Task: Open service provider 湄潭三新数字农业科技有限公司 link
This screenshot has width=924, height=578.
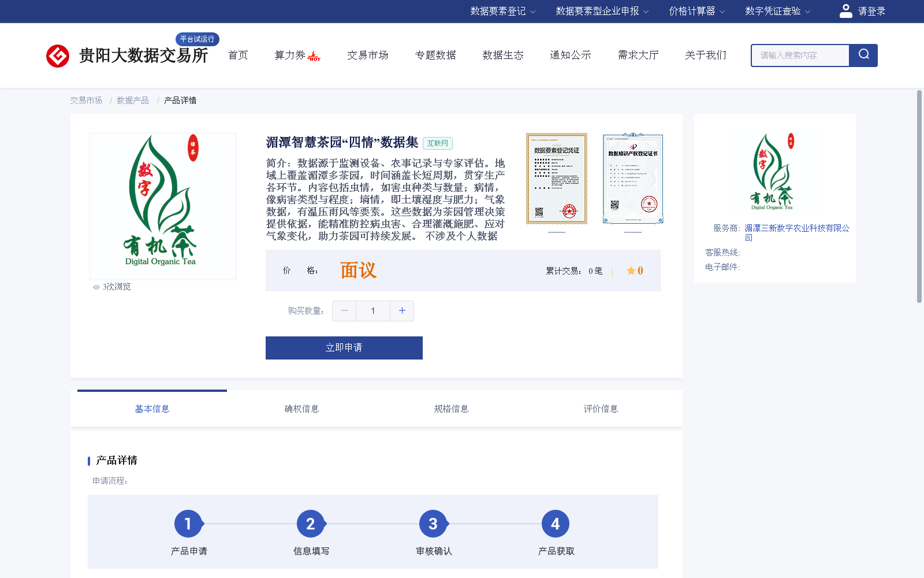Action: click(797, 233)
